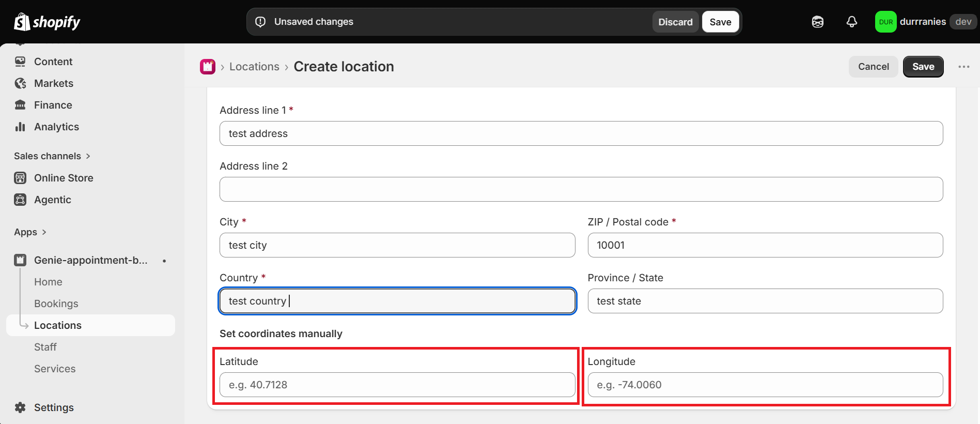Viewport: 980px width, 424px height.
Task: Click the pin dot beside Genie-appointment app
Action: point(164,261)
